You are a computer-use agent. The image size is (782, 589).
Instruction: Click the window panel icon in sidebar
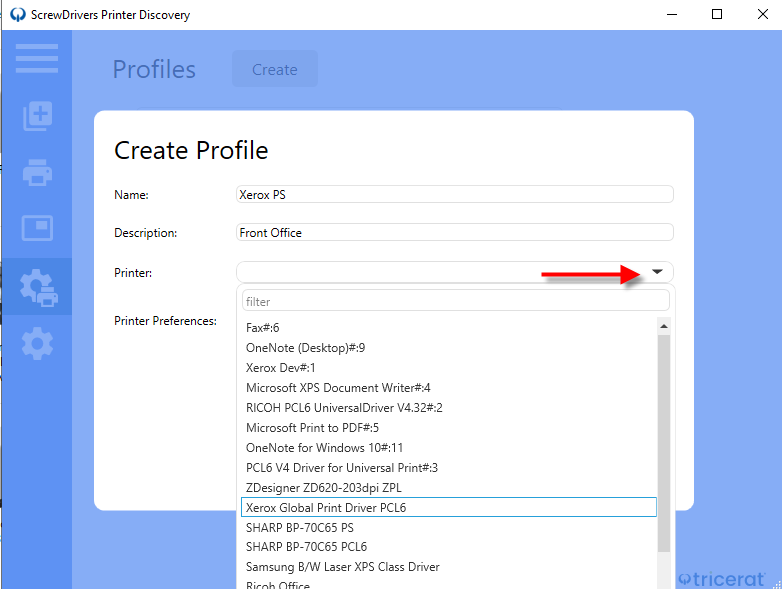(x=37, y=228)
